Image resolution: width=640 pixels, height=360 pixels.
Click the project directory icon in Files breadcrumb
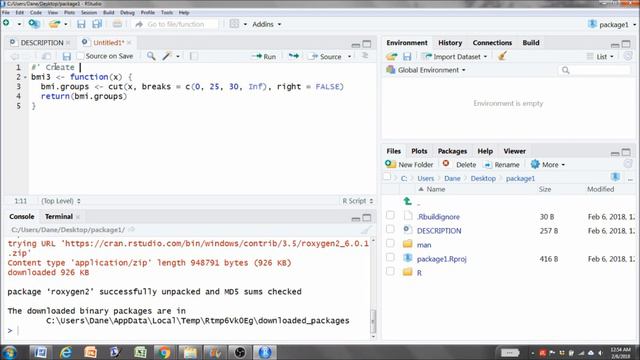point(615,177)
